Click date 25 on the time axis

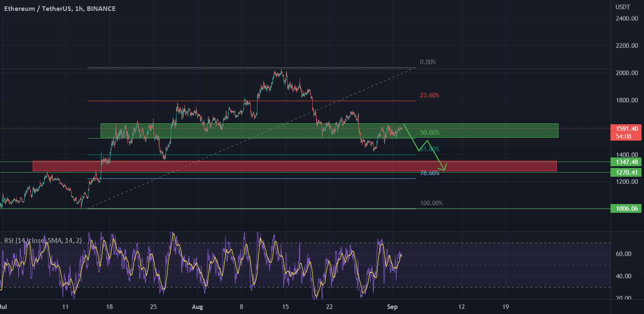coord(153,307)
